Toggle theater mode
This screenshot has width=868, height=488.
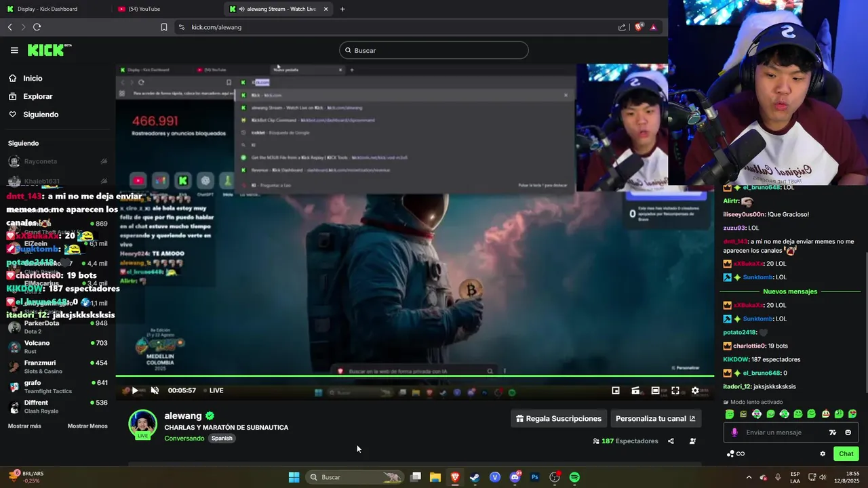pyautogui.click(x=655, y=390)
